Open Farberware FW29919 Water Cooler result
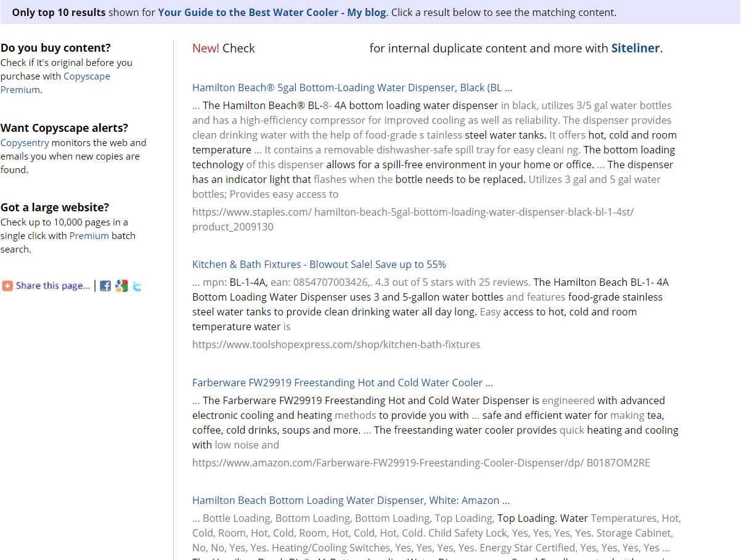Screen dimensions: 755x560 click(x=343, y=383)
